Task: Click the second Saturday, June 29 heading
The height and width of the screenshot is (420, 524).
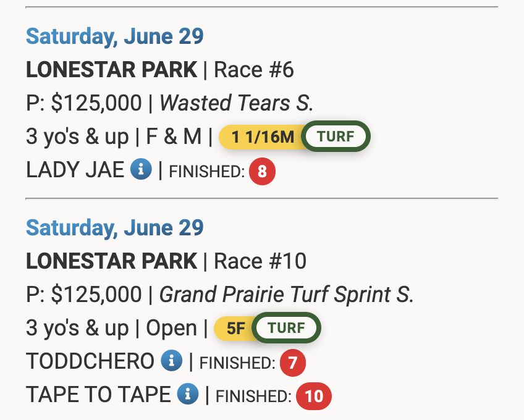Action: point(114,228)
